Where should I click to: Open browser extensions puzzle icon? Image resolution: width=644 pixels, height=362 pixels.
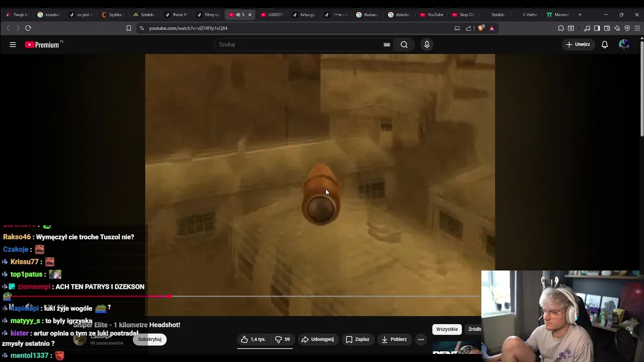561,28
